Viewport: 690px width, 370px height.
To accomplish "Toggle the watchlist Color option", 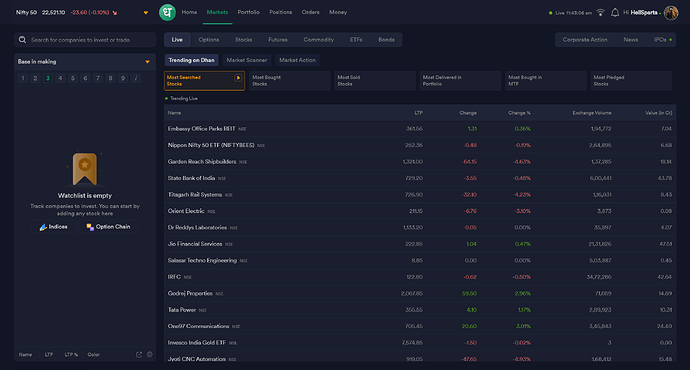I will point(94,355).
